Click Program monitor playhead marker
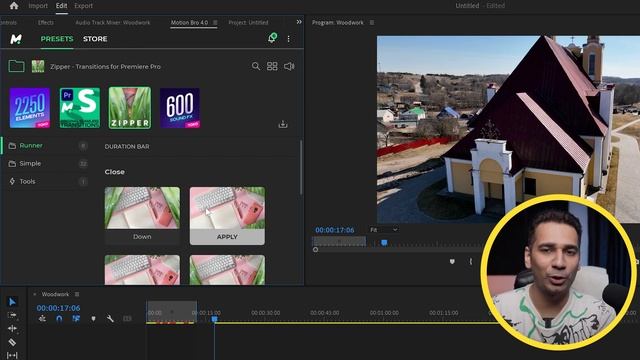Viewport: 640px width, 360px height. (384, 243)
